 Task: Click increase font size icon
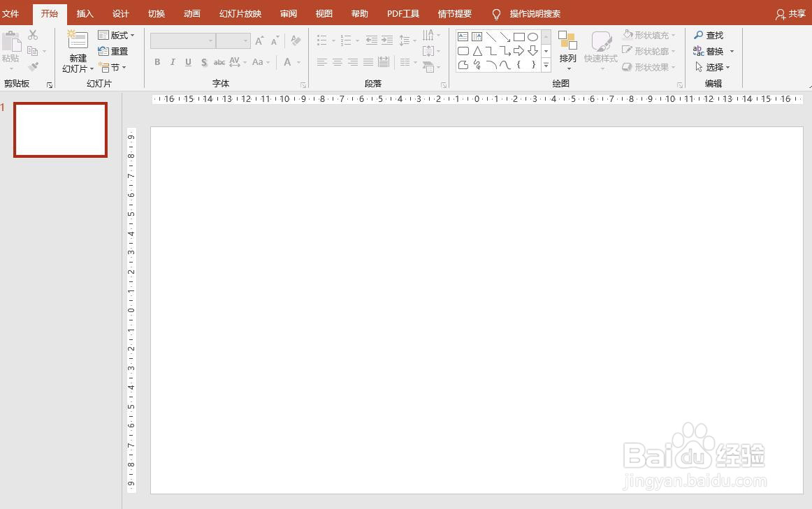(259, 40)
